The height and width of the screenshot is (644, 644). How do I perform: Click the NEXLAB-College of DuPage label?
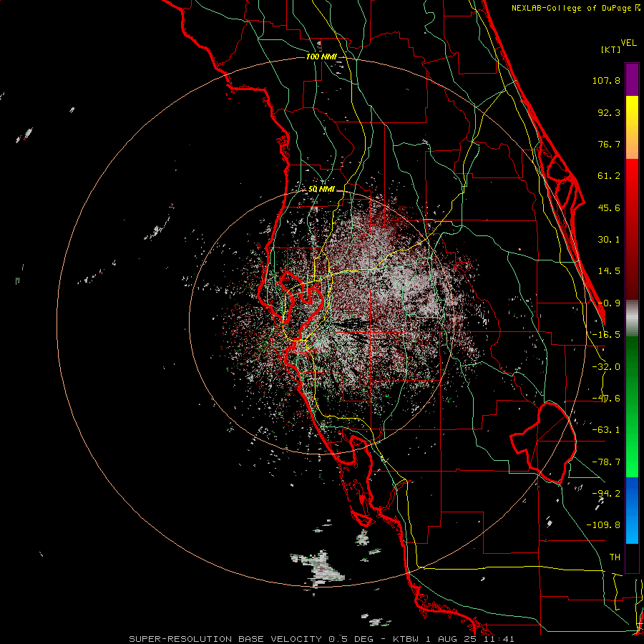coord(575,8)
